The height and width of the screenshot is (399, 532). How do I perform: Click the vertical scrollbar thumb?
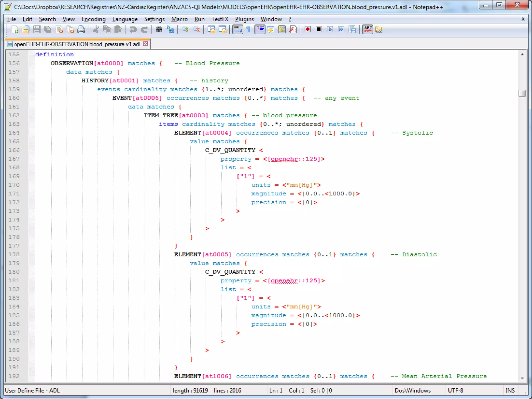pos(522,93)
